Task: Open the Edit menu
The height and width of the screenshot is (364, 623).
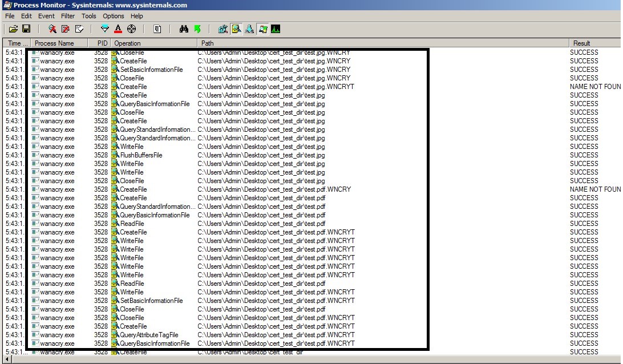Action: [26, 16]
